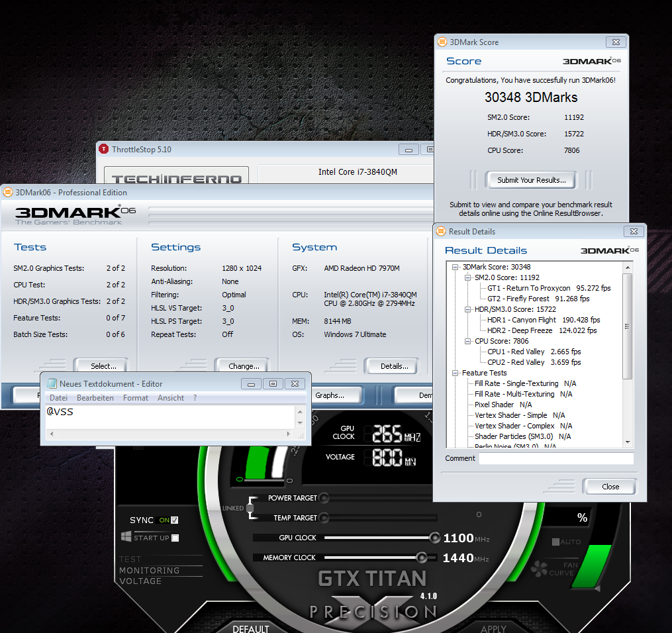Click the Editor horizontal scrollbar right arrow
The width and height of the screenshot is (672, 633).
point(288,434)
